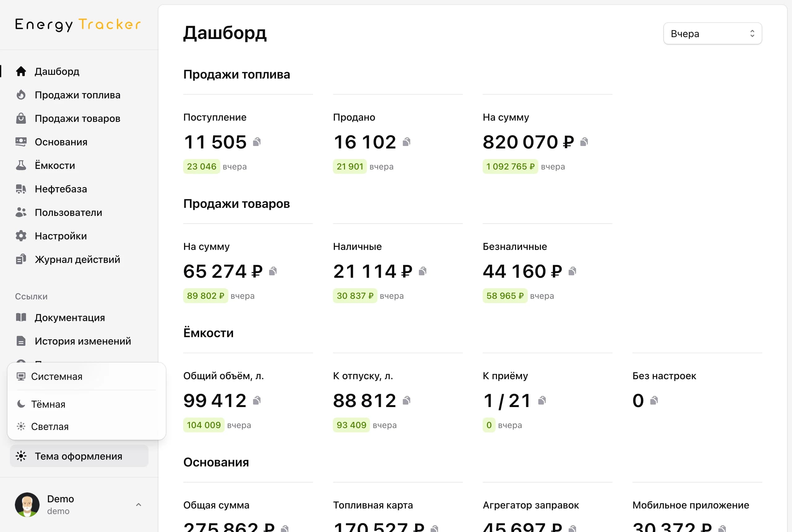Copy the К отпуску value 88 812
This screenshot has height=532, width=792.
[x=407, y=400]
